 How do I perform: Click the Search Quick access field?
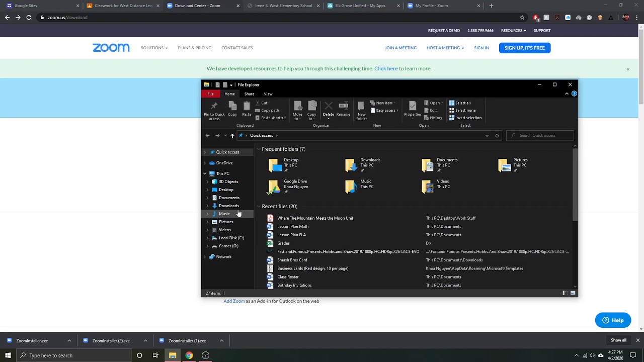coord(540,135)
